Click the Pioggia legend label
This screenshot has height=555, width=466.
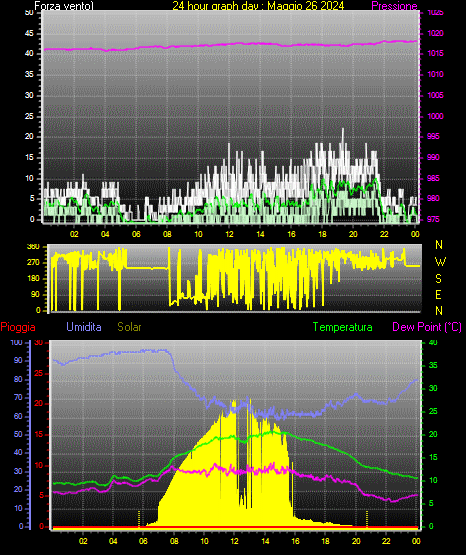point(18,327)
